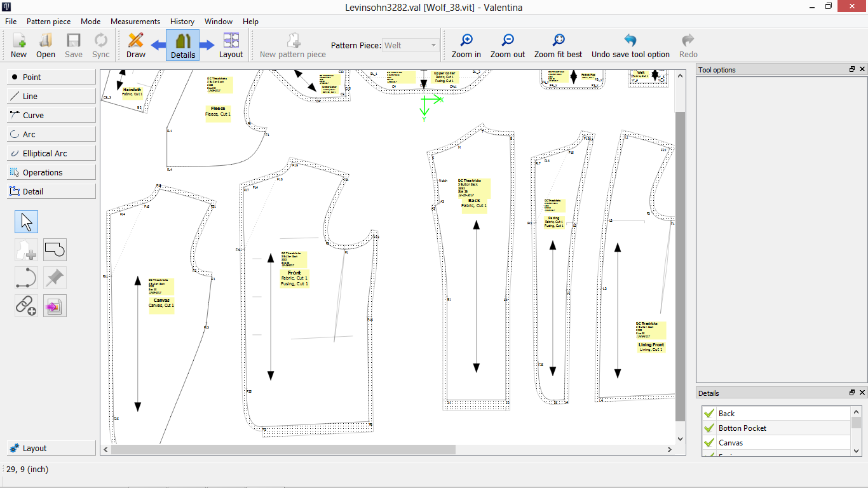Expand the Elliptical Arc tools section
This screenshot has height=488, width=868.
point(51,153)
